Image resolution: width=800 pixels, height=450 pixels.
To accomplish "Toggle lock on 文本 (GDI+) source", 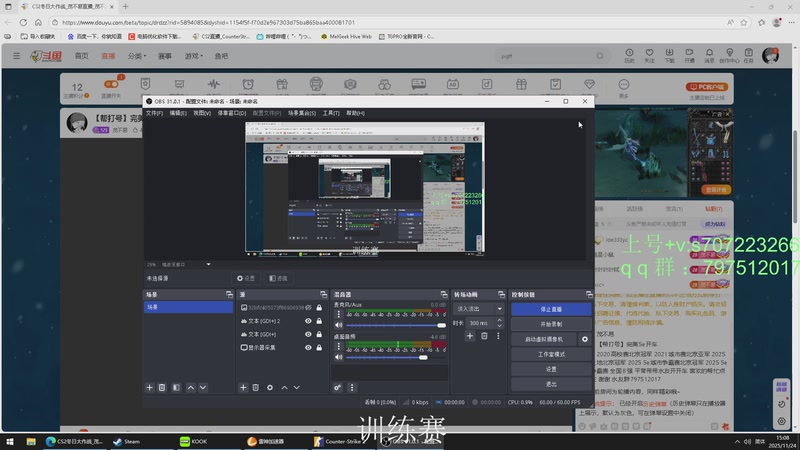I will 319,334.
